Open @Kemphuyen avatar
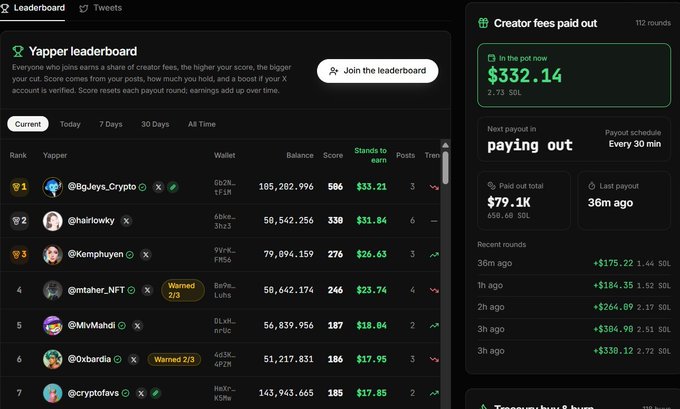This screenshot has width=680, height=409. click(52, 255)
